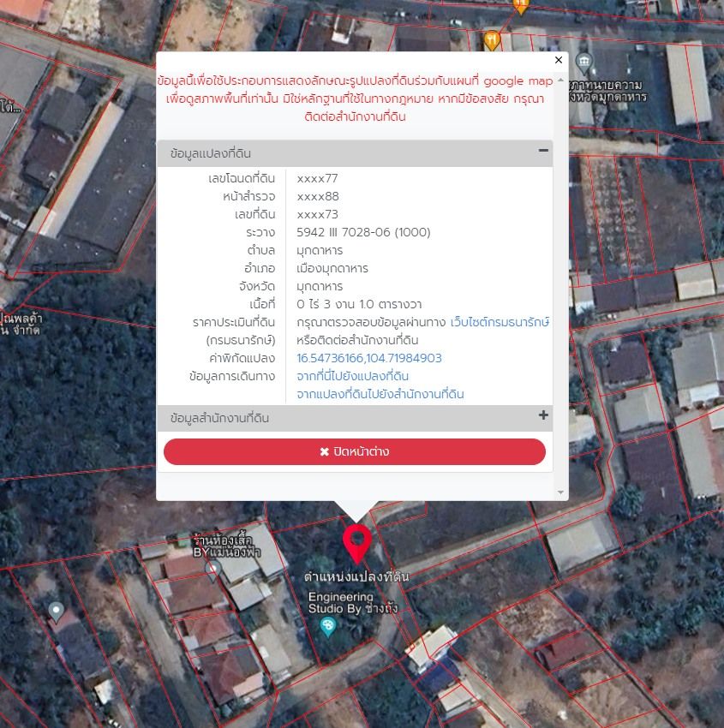Open the เว็บไซต์กรมธนารักษ์ link
Screen dimensions: 724x728
click(500, 322)
